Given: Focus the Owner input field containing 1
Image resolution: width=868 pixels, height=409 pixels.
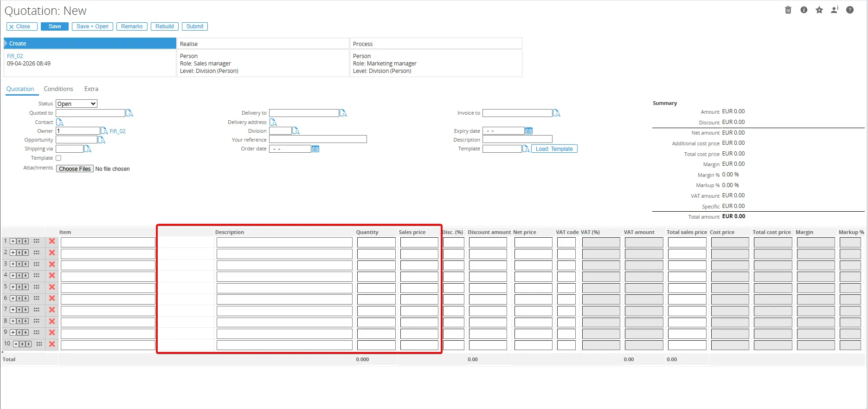Looking at the screenshot, I should click(78, 131).
